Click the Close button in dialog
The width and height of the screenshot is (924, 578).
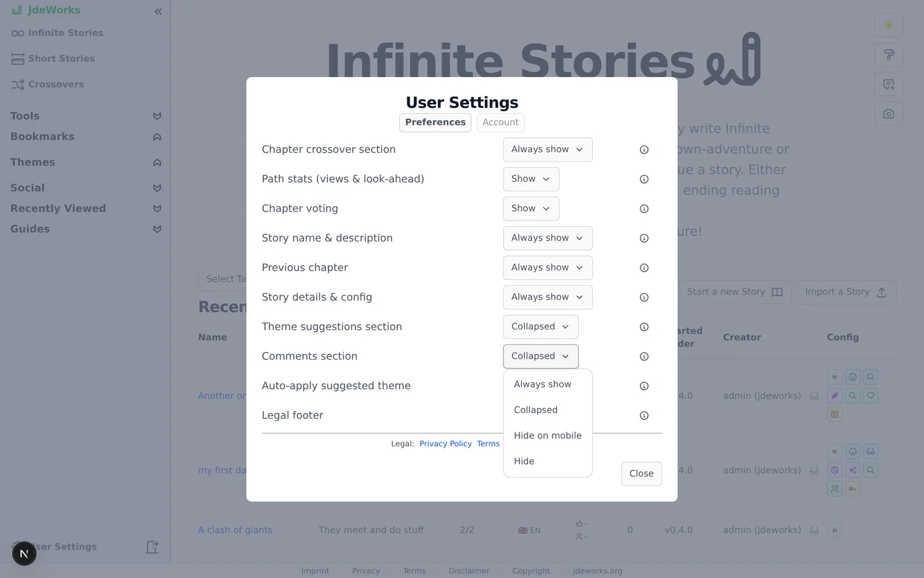point(641,474)
